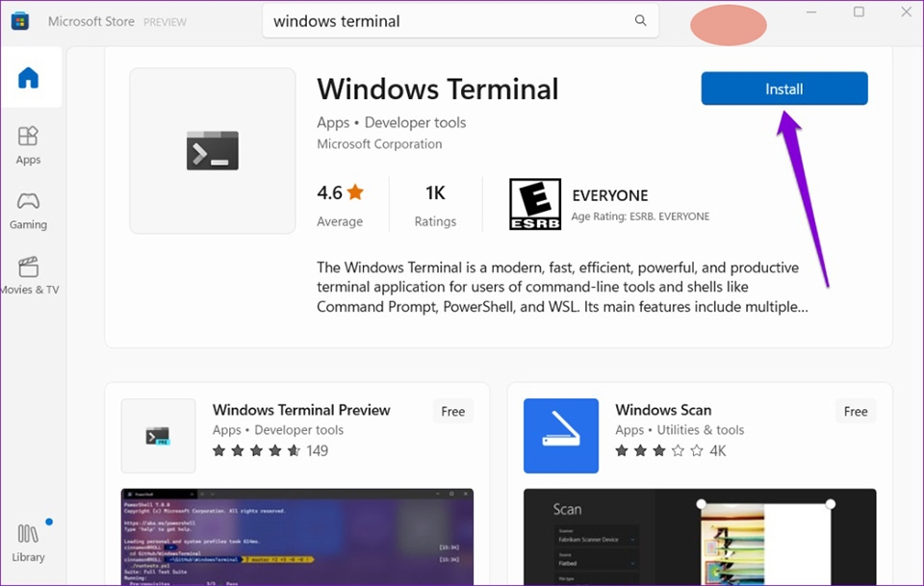Click Free next to Windows Scan

pos(855,411)
